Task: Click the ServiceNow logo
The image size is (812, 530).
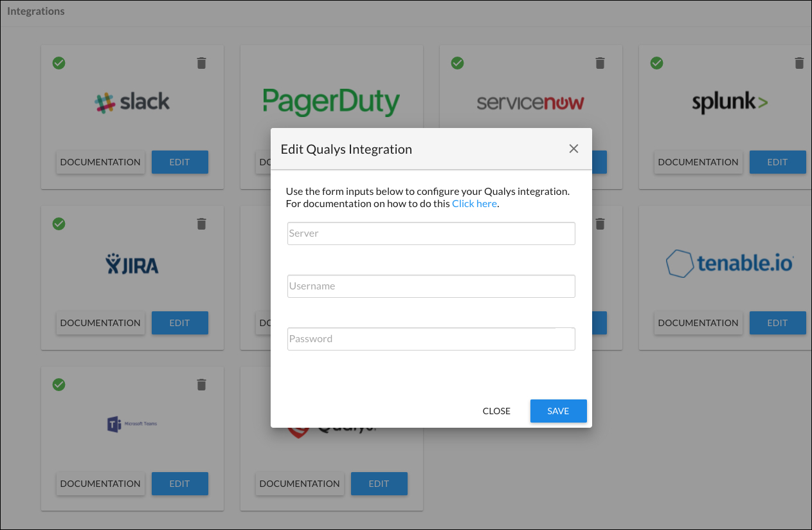Action: click(530, 103)
